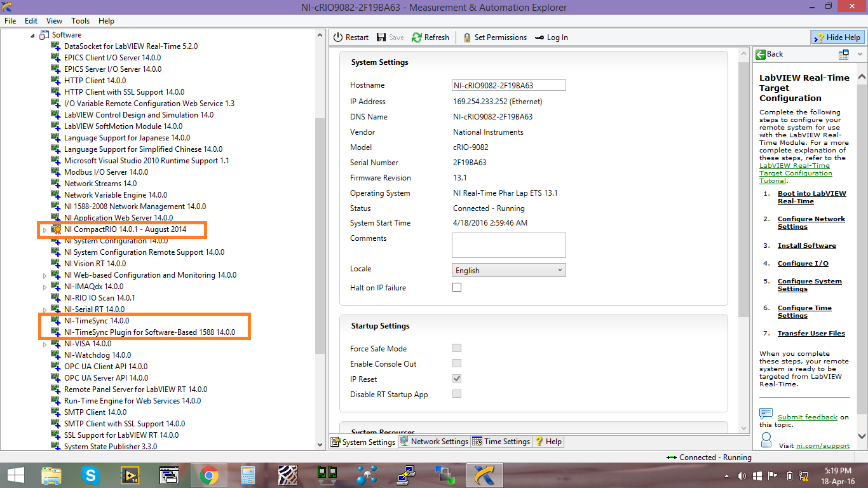
Task: Click Submit feedback speech bubble icon
Action: pos(766,414)
